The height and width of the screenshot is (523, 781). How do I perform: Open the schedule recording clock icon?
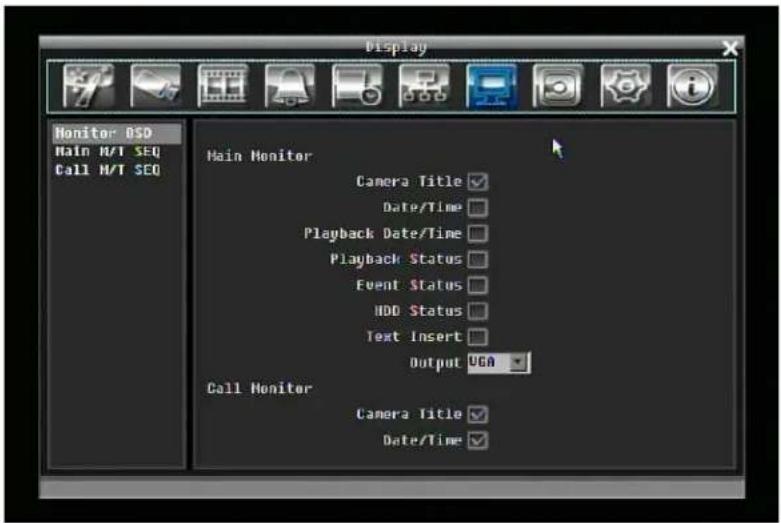tap(357, 86)
